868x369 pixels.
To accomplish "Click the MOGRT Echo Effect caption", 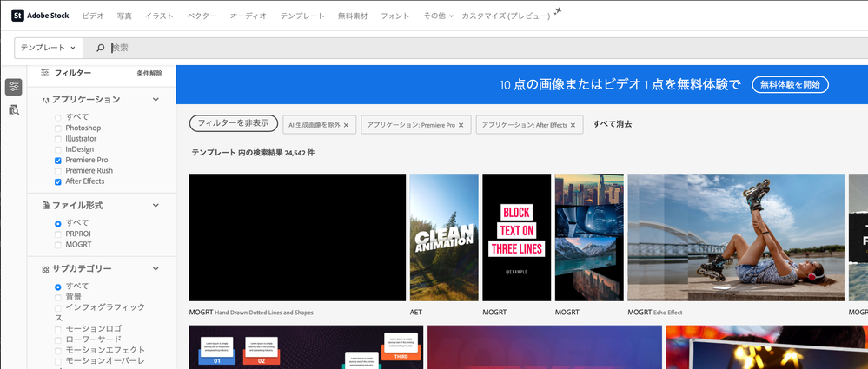I will 655,313.
